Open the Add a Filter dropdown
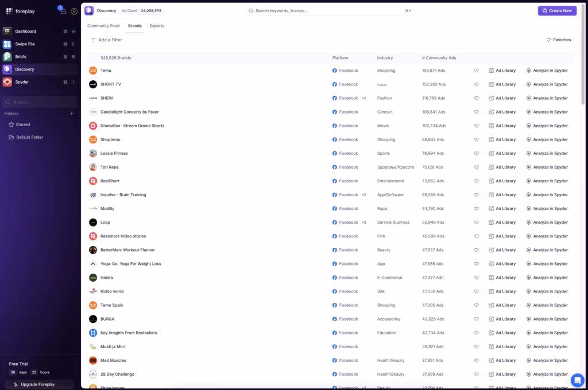This screenshot has width=588, height=390. pyautogui.click(x=106, y=40)
